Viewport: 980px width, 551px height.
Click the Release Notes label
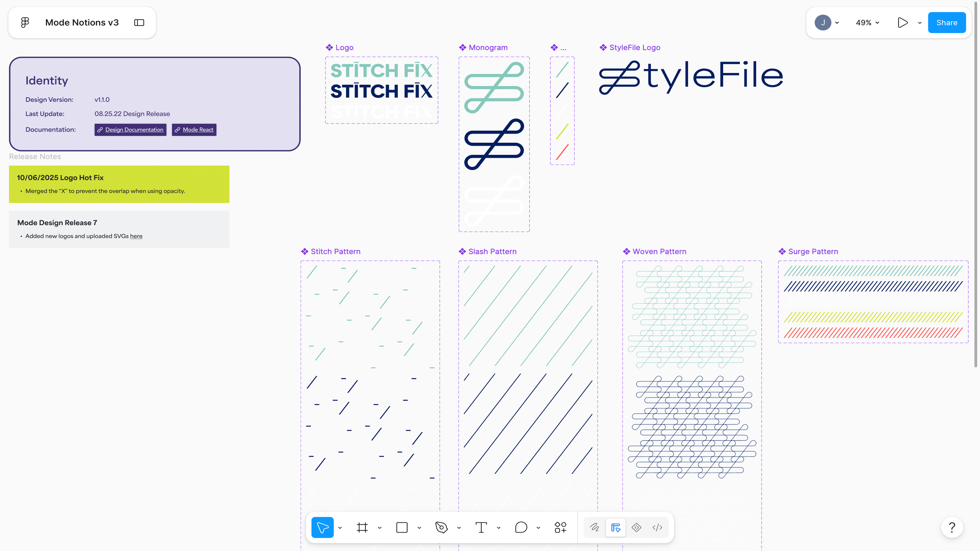[35, 156]
